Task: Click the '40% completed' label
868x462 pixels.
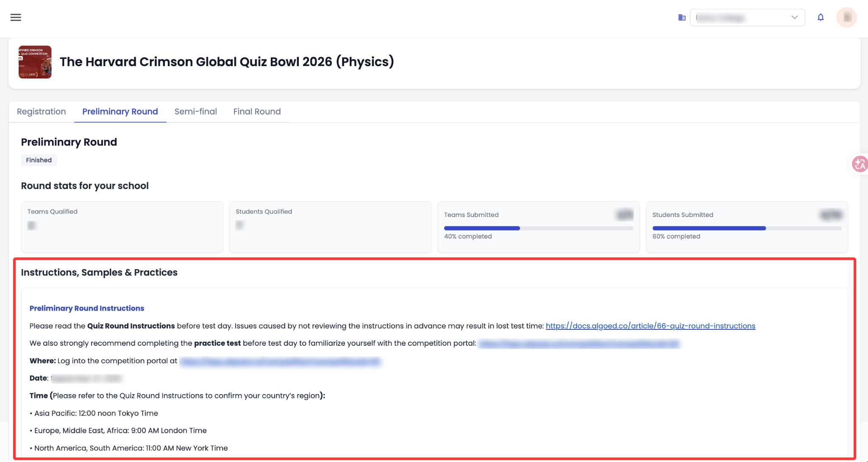Action: (x=468, y=237)
